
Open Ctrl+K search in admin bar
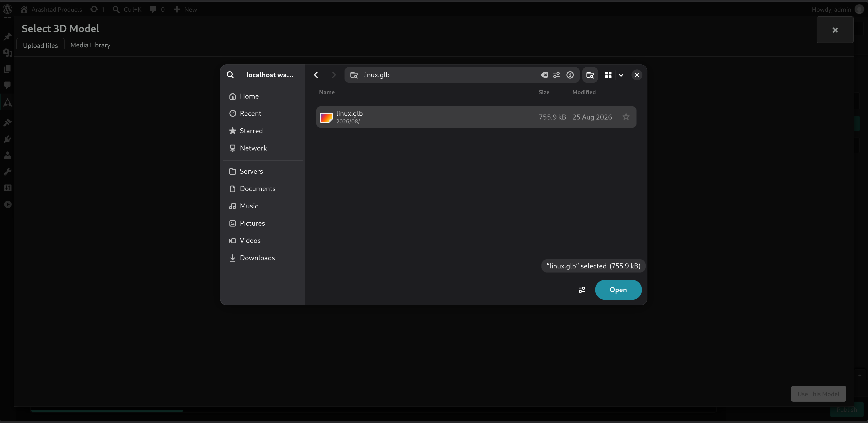coord(127,9)
